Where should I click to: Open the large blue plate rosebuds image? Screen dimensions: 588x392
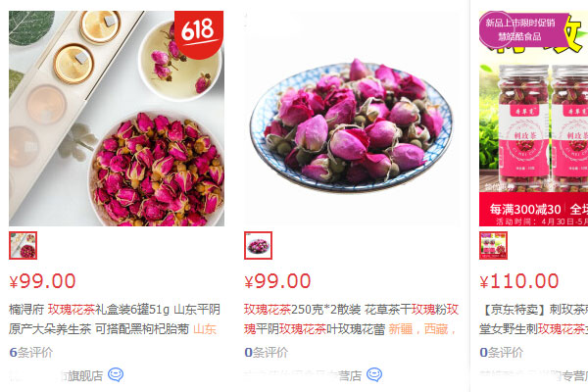click(x=352, y=119)
